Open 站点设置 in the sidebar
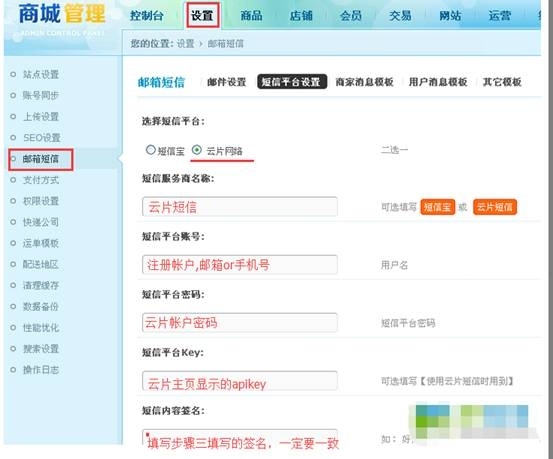553x459 pixels. [41, 74]
